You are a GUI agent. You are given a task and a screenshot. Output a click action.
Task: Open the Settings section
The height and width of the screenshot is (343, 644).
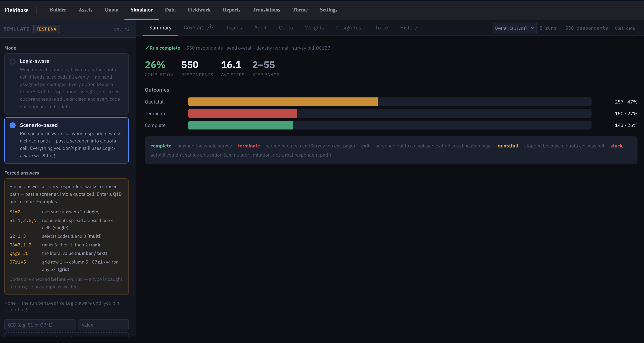329,10
